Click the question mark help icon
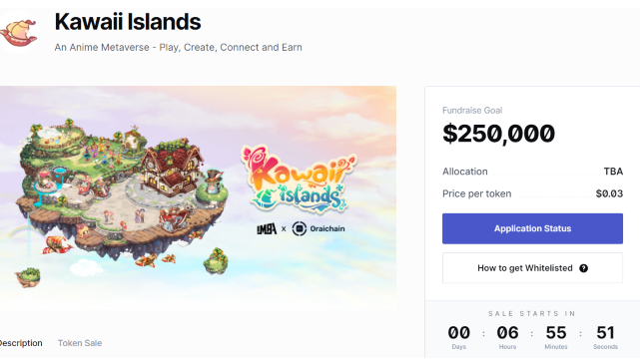This screenshot has width=640, height=364. coord(584,268)
